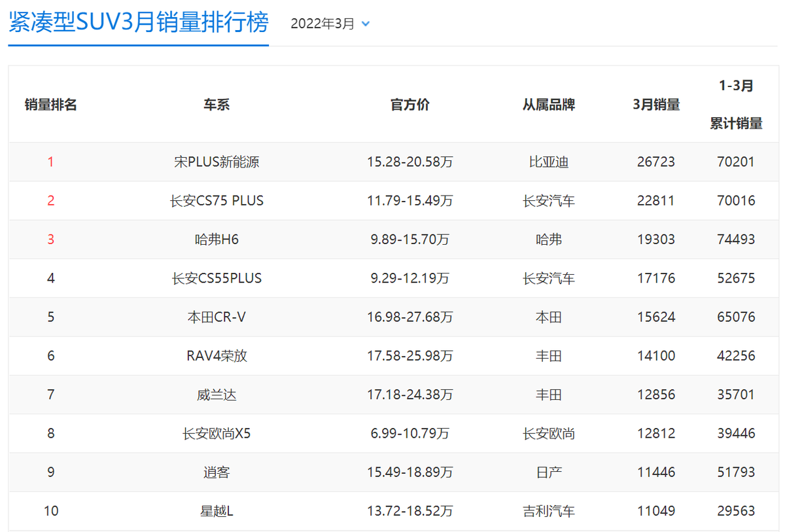Click the March sales value 11049

click(x=656, y=511)
